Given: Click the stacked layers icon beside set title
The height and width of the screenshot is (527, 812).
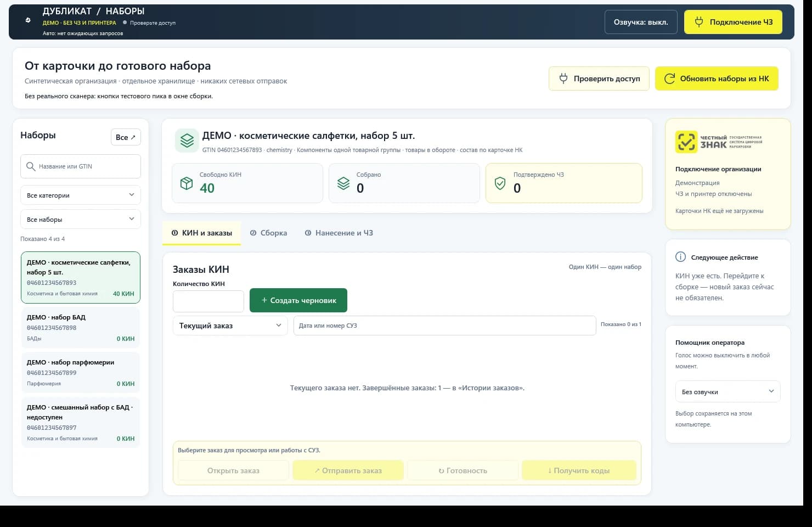Looking at the screenshot, I should [187, 141].
